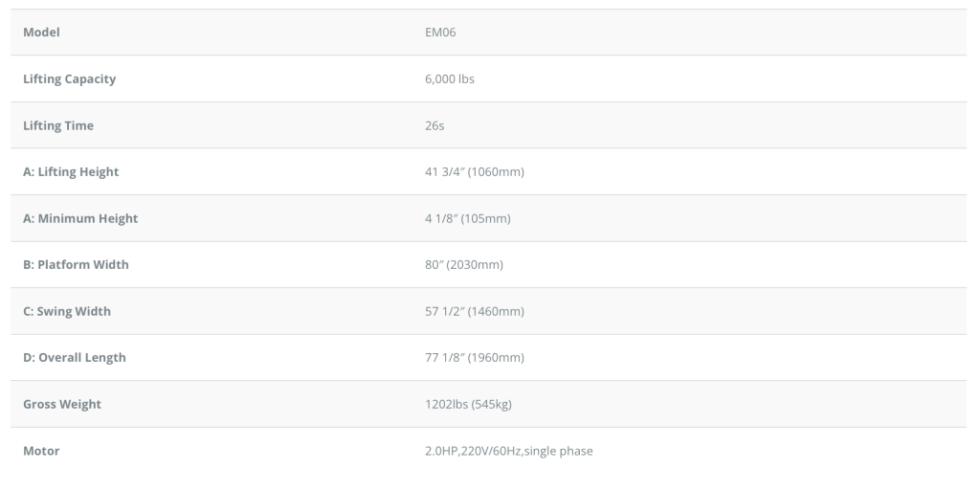Viewport: 980px width, 491px height.
Task: Select the 2.0HP,220V/60Hz,single phase motor value
Action: click(508, 451)
